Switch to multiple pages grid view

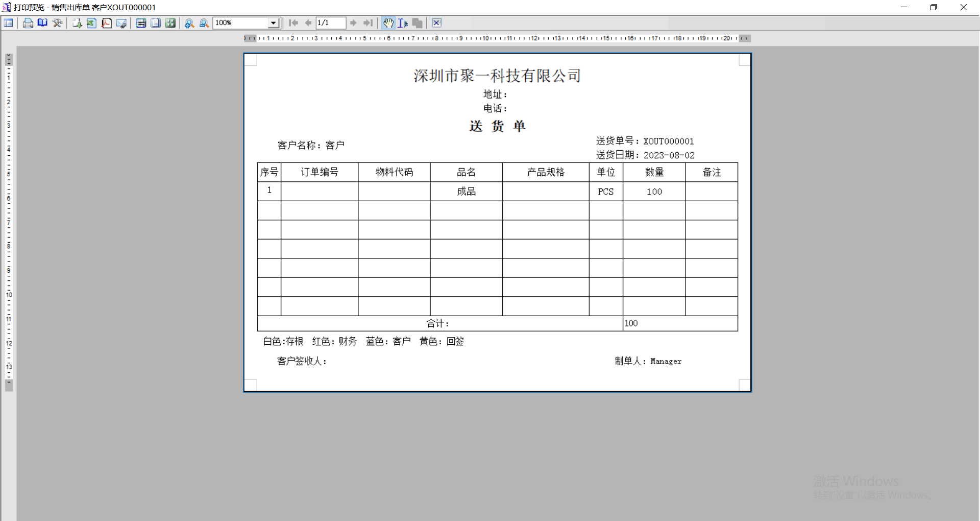pyautogui.click(x=170, y=23)
